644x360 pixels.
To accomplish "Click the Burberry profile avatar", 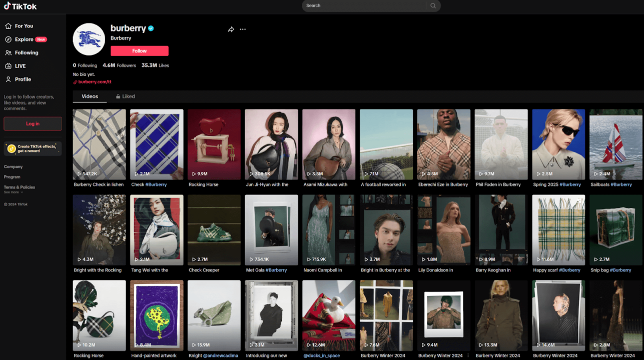I will coord(89,39).
